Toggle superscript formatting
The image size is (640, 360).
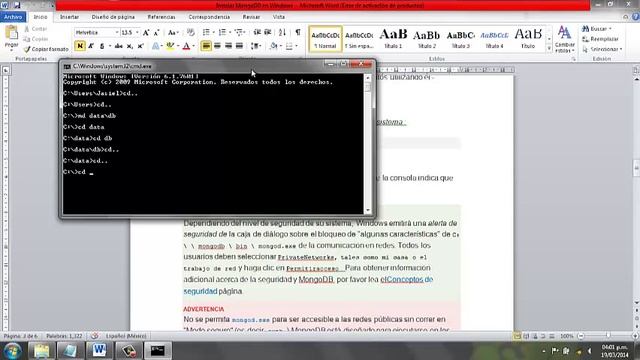click(140, 46)
